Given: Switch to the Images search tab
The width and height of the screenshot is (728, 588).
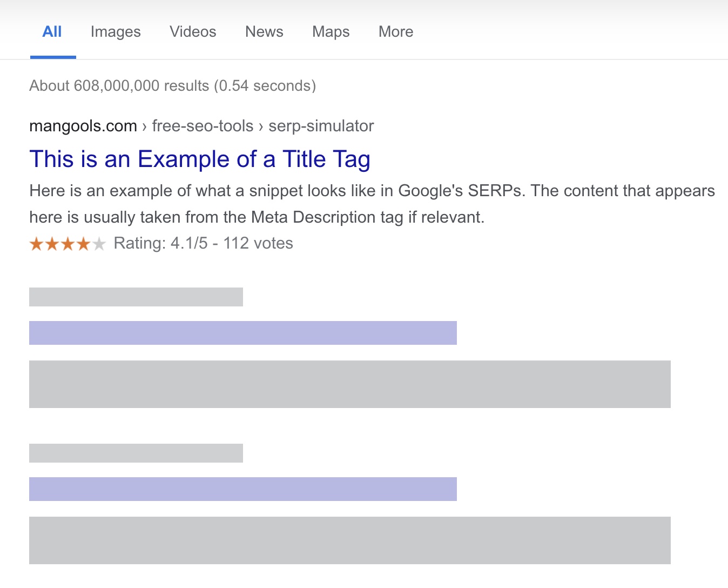Looking at the screenshot, I should (x=115, y=31).
